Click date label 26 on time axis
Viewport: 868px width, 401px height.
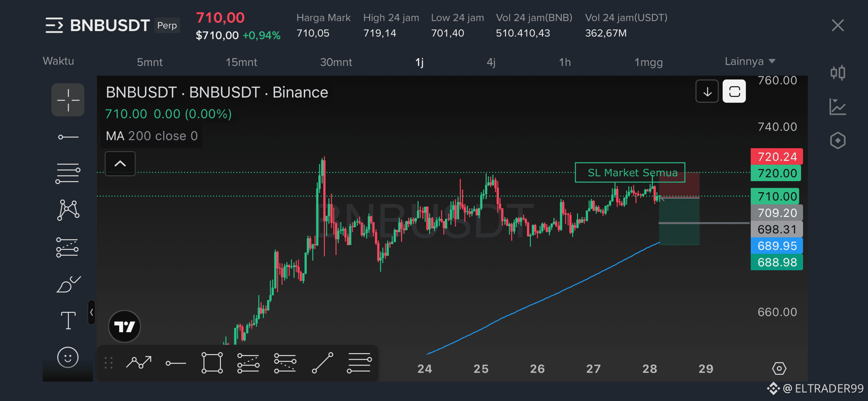pos(537,369)
